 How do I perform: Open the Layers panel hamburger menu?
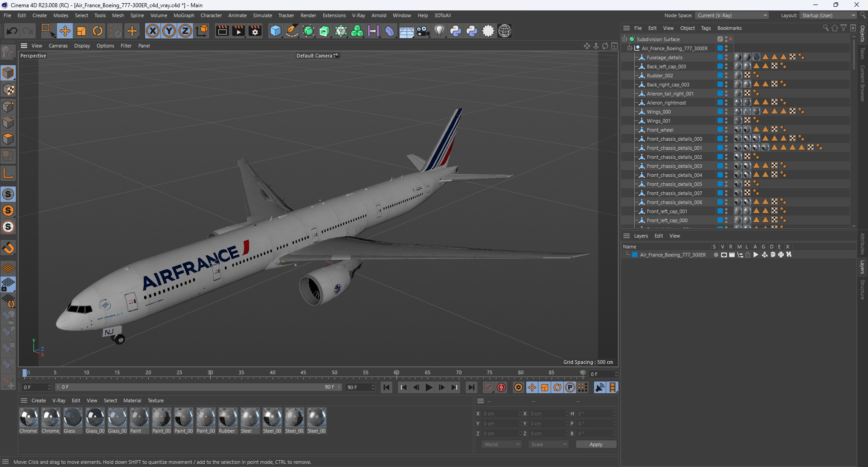tap(626, 236)
